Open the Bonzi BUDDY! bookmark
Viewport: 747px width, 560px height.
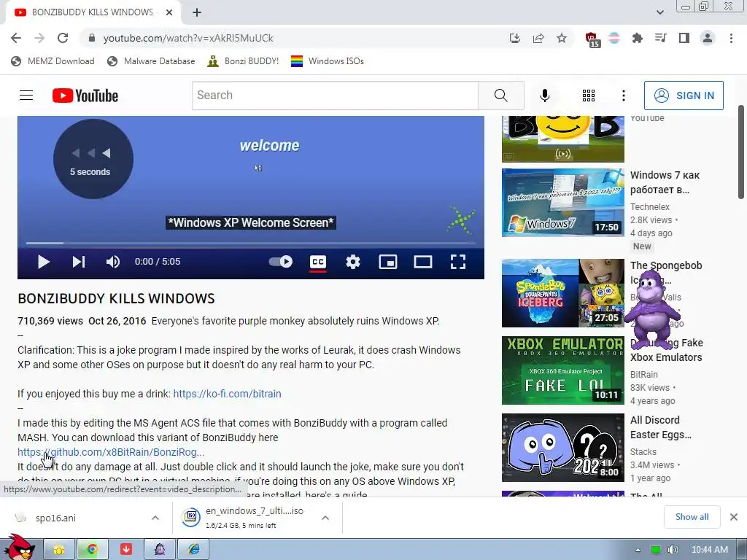[x=243, y=61]
